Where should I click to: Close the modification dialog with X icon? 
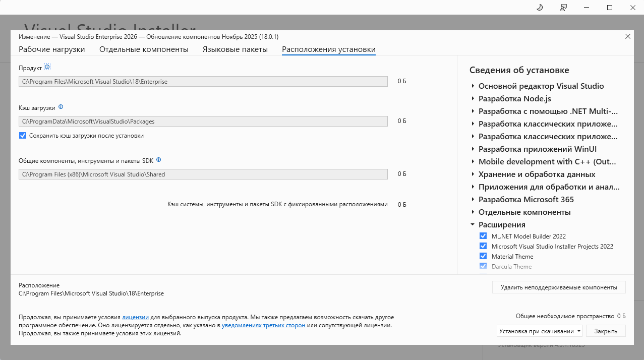[627, 36]
